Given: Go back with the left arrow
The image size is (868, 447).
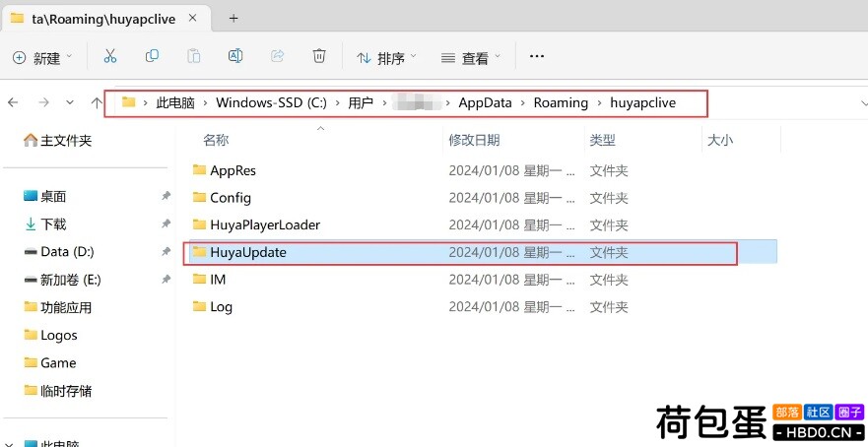Looking at the screenshot, I should 13,102.
